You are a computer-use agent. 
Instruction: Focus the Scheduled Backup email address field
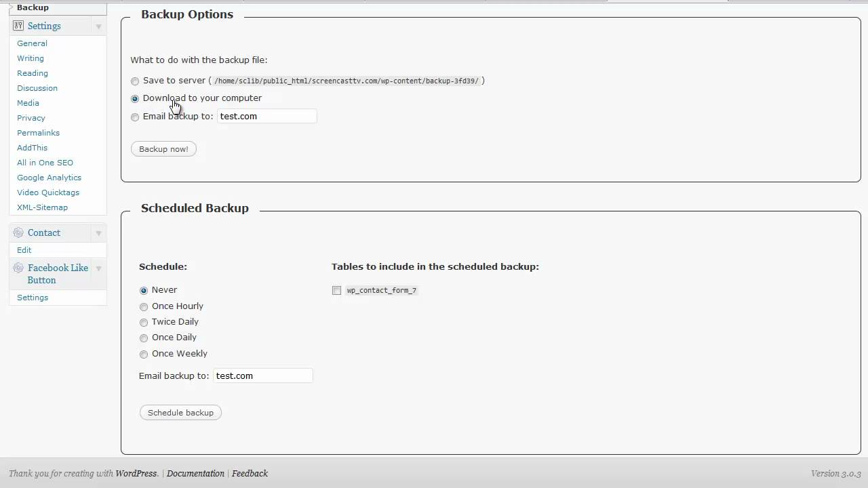click(x=262, y=375)
